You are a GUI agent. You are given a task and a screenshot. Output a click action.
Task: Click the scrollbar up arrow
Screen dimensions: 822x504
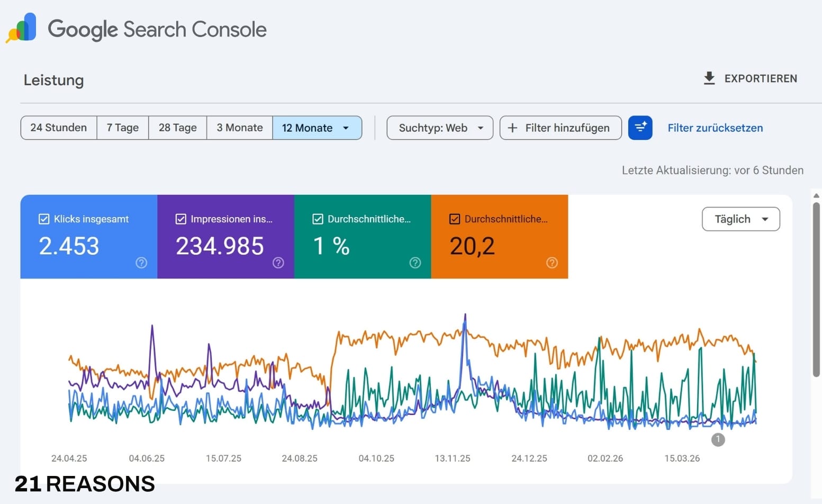816,195
